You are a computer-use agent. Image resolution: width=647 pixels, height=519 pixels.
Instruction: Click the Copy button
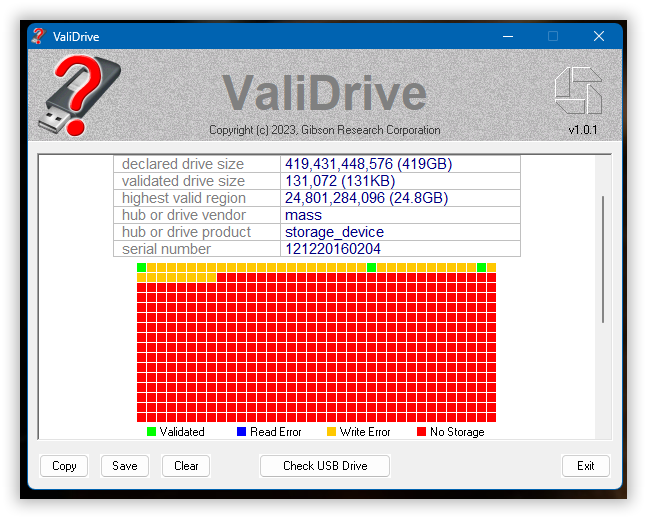tap(64, 466)
